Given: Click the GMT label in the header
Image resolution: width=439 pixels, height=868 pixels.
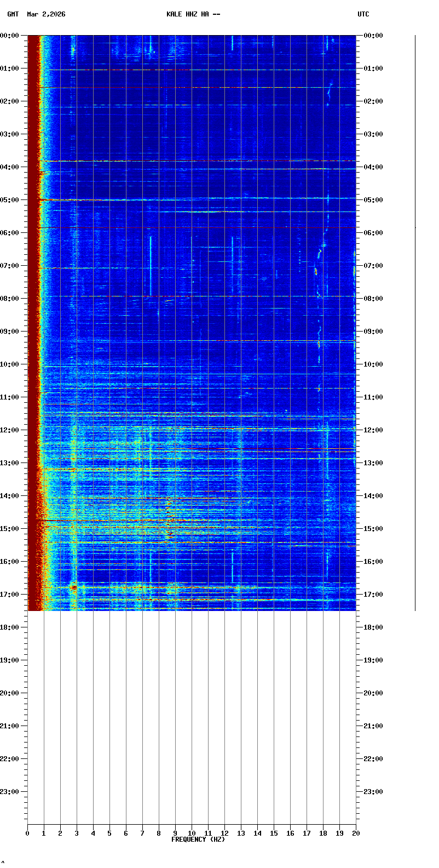Looking at the screenshot, I should 13,14.
